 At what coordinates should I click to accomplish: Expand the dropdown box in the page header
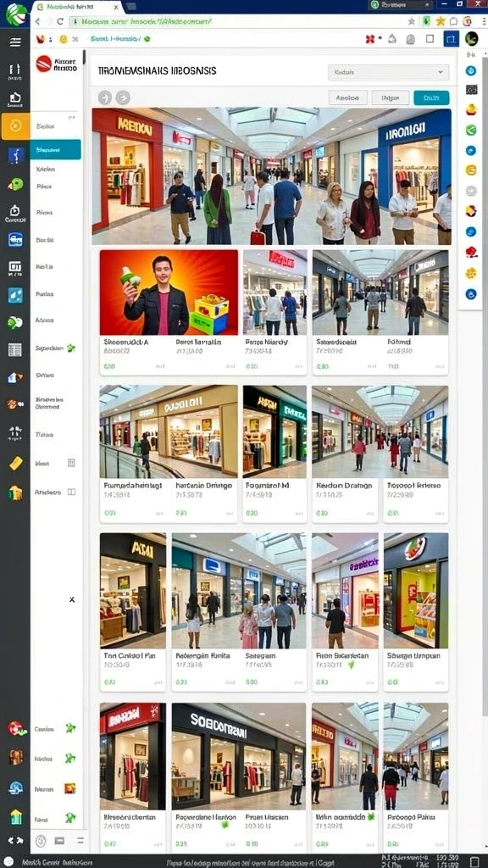(388, 72)
